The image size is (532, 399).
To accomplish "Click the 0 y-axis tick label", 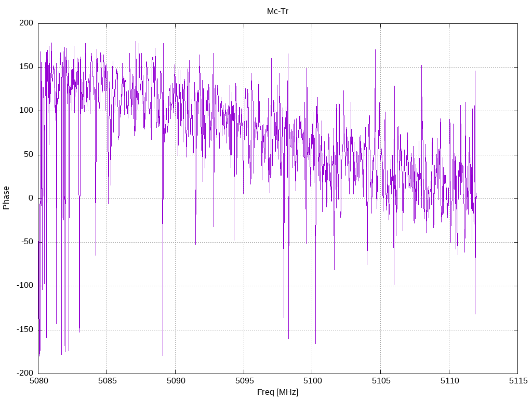I will click(31, 198).
